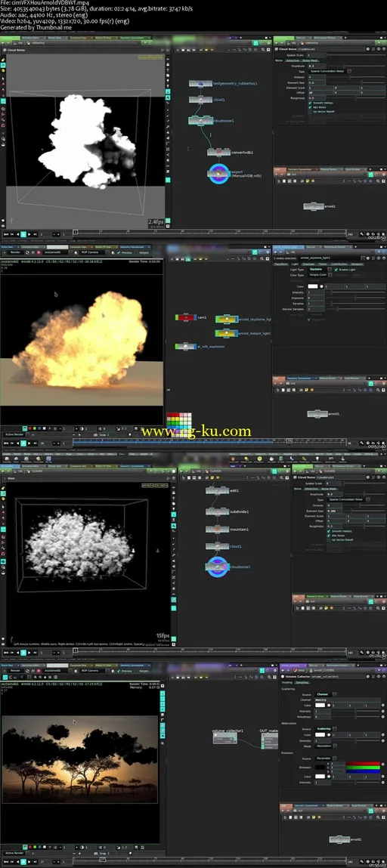Switch to Noise Mask tab in rubbertoy parameters
The height and width of the screenshot is (868, 387).
pyautogui.click(x=310, y=60)
